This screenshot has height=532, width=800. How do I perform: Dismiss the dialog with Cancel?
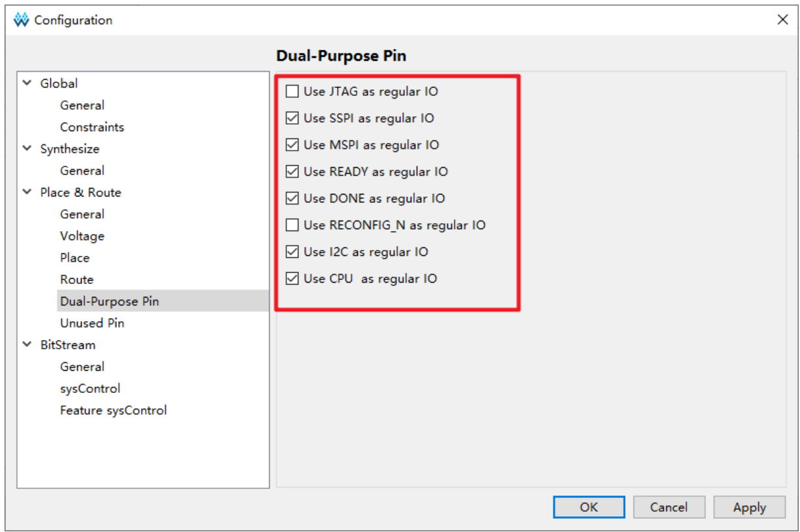(x=669, y=507)
